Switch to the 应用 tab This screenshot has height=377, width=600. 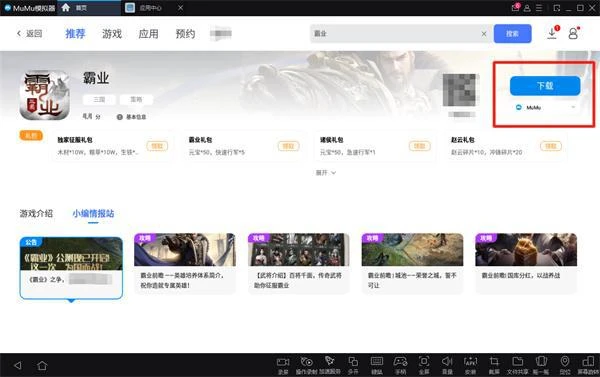148,34
